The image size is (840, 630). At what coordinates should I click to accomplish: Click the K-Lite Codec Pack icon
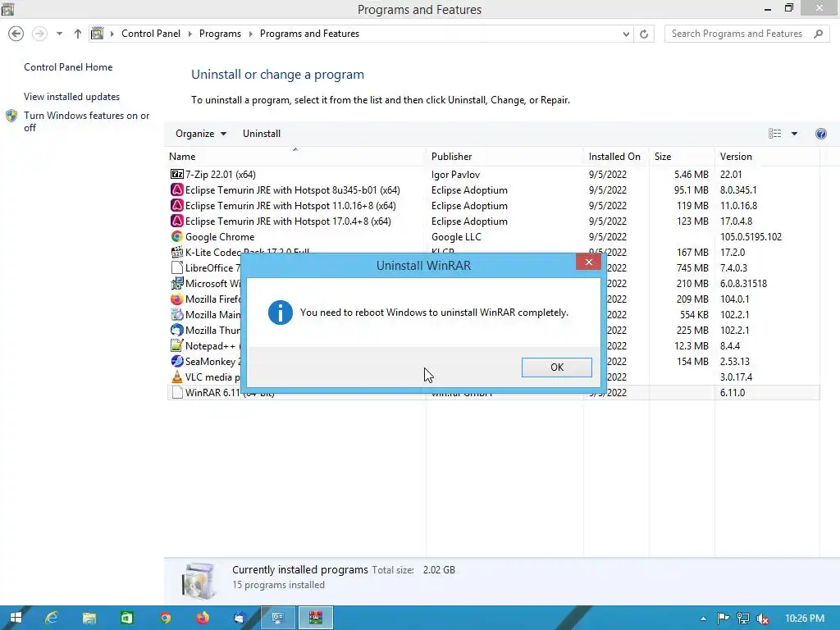[177, 252]
